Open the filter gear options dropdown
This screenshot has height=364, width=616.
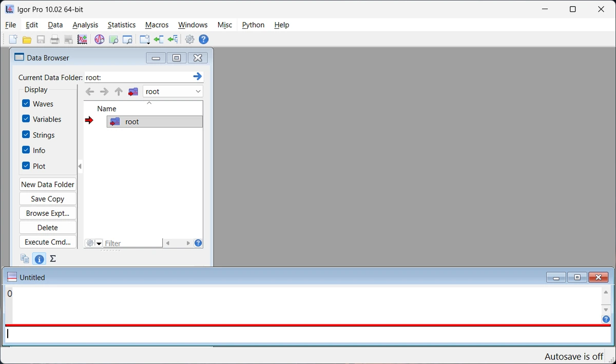pyautogui.click(x=94, y=243)
